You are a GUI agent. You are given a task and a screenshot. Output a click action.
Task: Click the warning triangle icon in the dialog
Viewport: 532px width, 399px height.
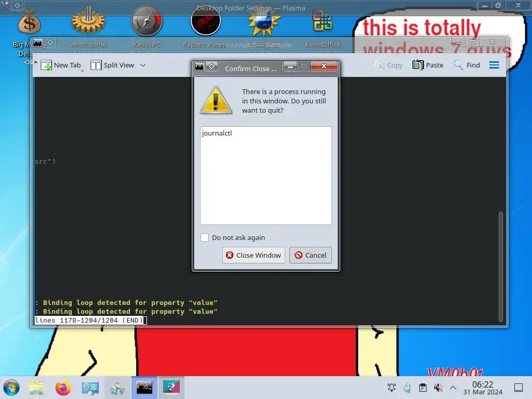216,100
